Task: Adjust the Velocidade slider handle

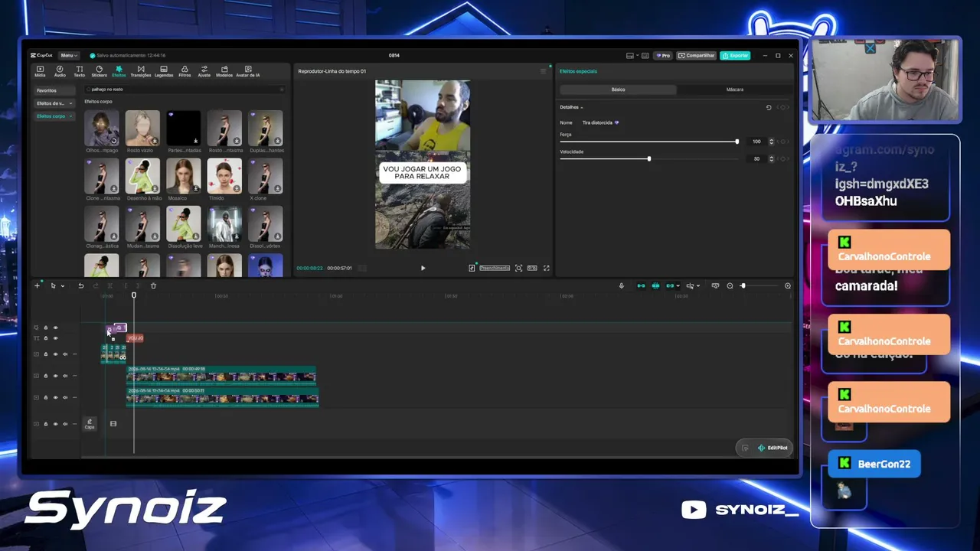Action: [x=649, y=158]
